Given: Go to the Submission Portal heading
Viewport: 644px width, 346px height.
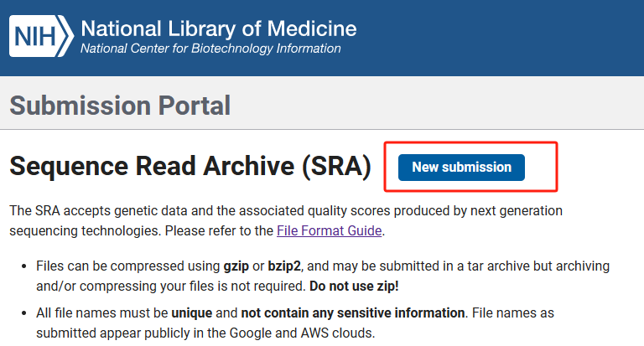Looking at the screenshot, I should (120, 106).
